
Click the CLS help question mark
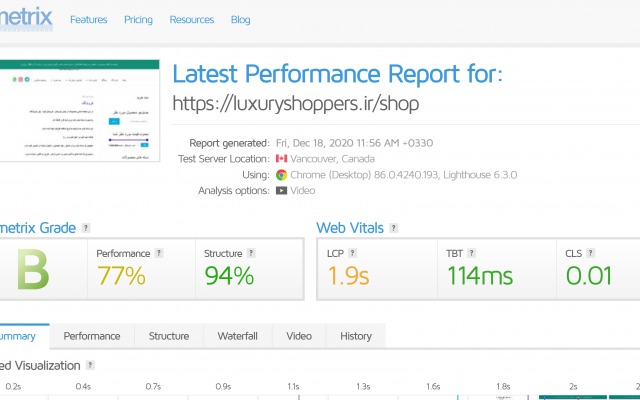[590, 253]
